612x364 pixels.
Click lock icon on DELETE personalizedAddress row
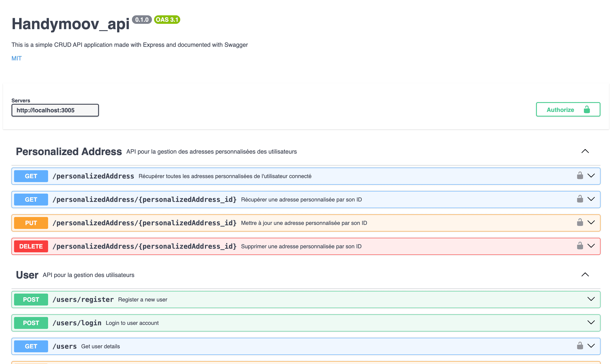coord(580,246)
